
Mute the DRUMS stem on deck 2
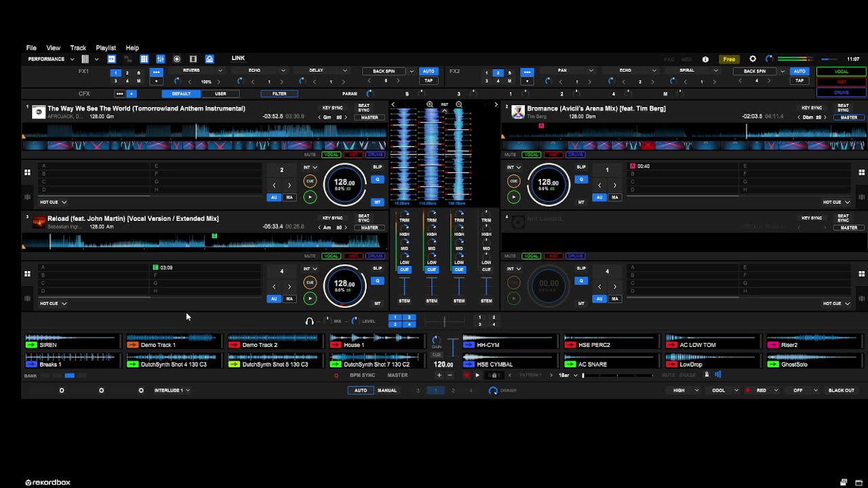[x=575, y=155]
